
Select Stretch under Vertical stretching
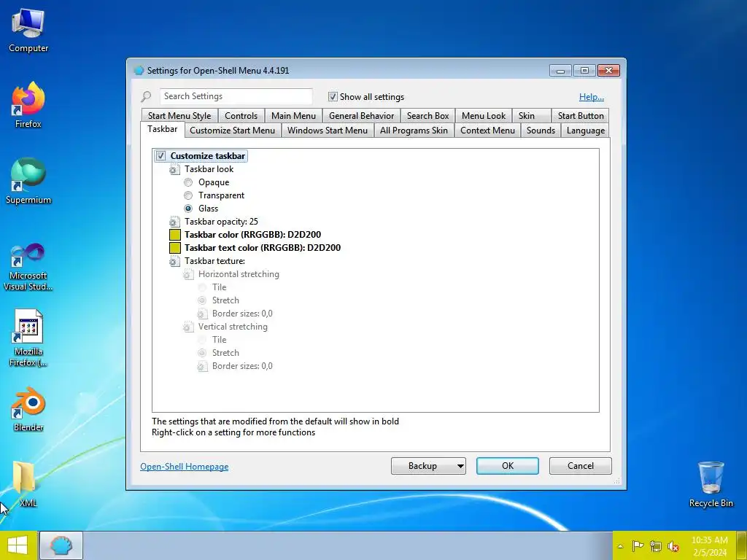pos(202,353)
